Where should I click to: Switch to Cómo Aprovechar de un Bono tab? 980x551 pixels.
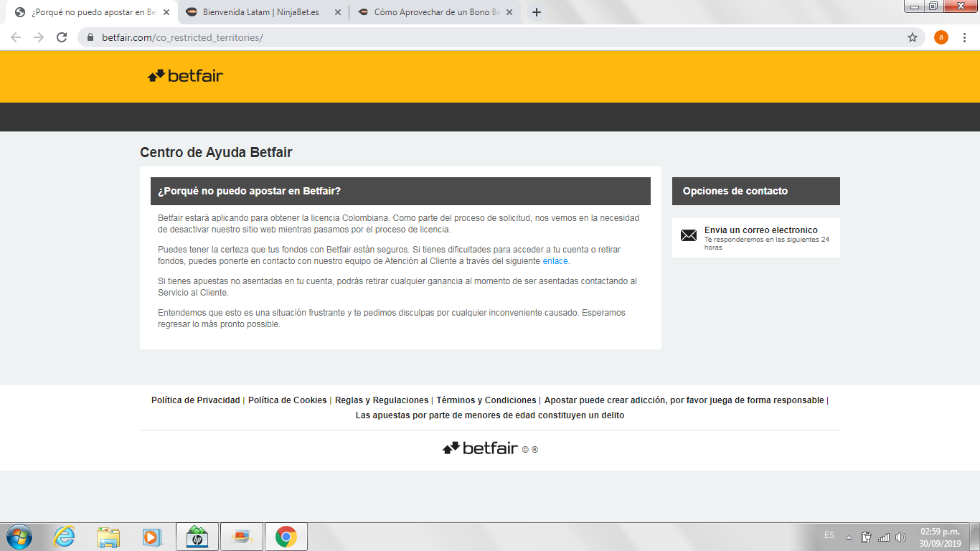point(428,12)
